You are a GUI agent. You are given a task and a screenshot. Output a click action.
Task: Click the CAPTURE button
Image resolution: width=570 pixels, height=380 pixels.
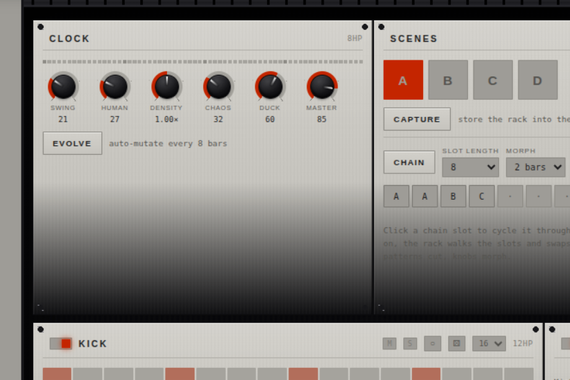coord(417,119)
